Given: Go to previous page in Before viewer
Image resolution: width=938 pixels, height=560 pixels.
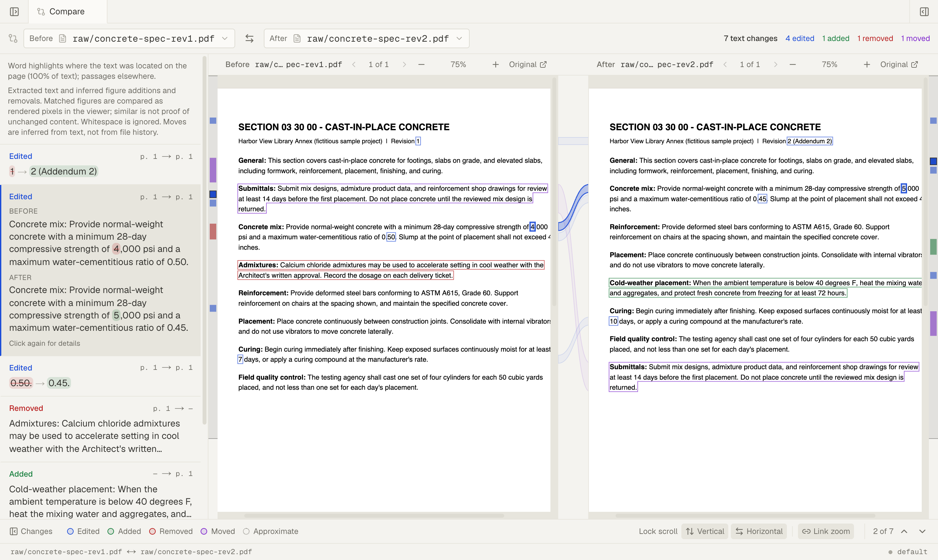Looking at the screenshot, I should 354,64.
